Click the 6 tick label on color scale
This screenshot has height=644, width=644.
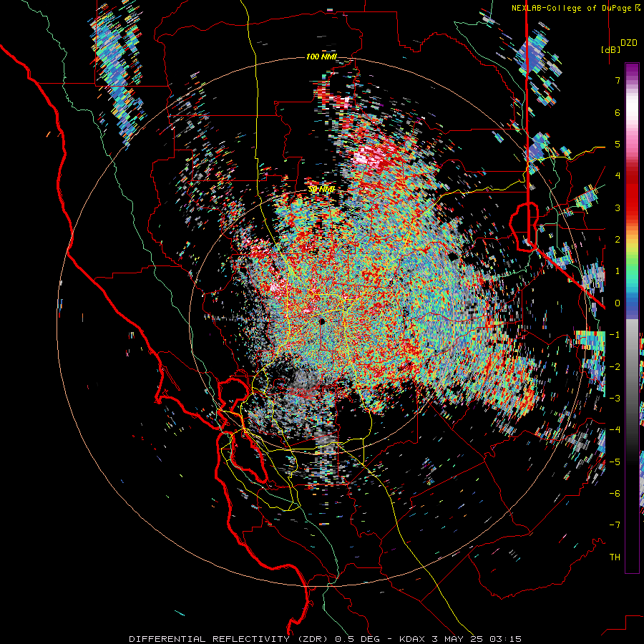pos(618,112)
